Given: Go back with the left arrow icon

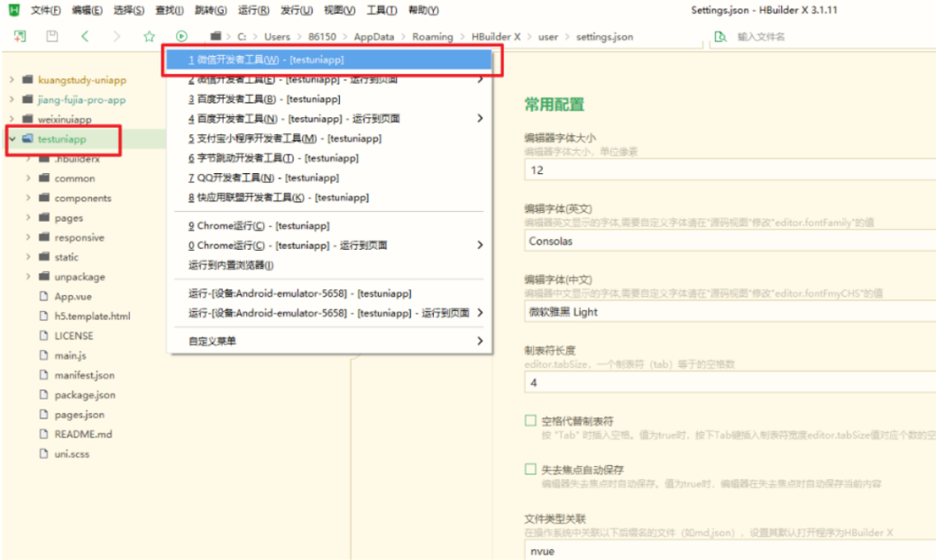Looking at the screenshot, I should pos(85,36).
